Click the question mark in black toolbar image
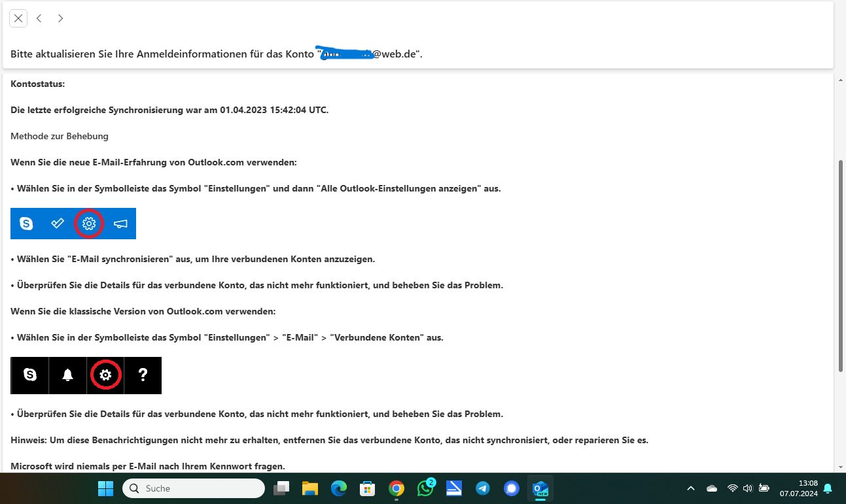Image resolution: width=846 pixels, height=504 pixels. click(143, 375)
